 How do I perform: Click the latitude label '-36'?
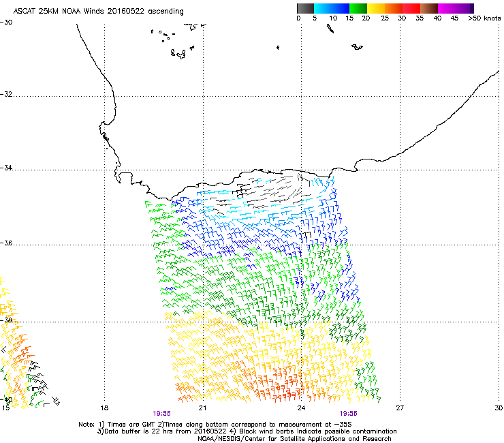6,243
